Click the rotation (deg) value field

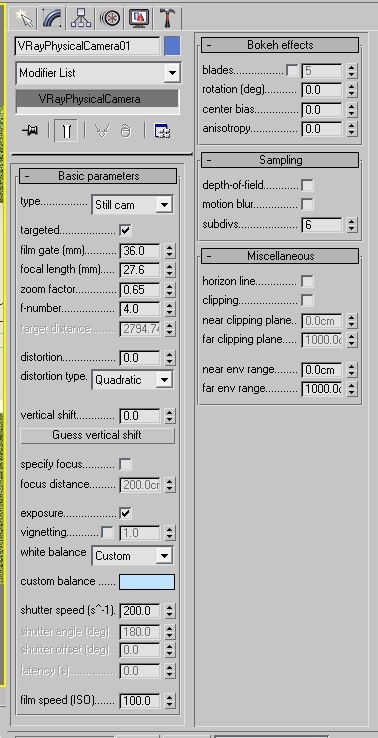322,90
